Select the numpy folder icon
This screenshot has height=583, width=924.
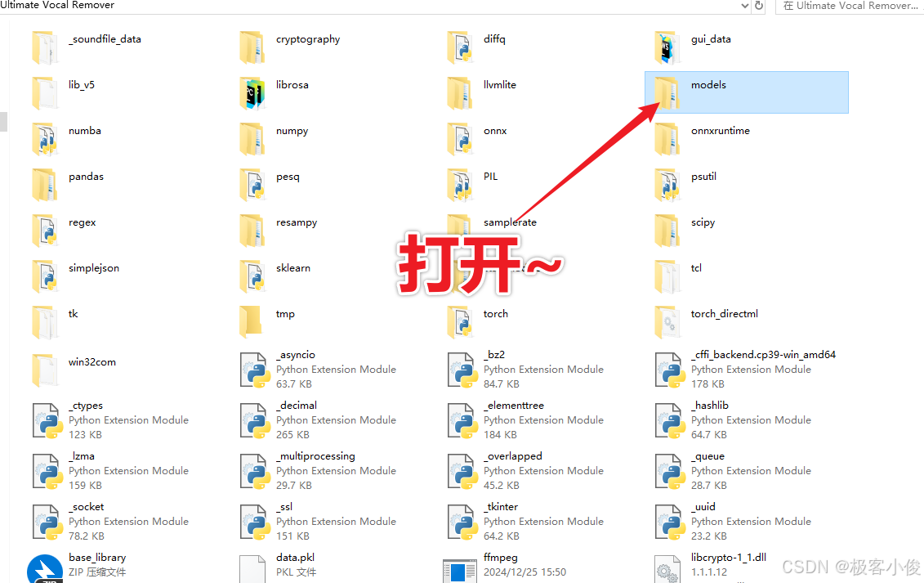(252, 139)
